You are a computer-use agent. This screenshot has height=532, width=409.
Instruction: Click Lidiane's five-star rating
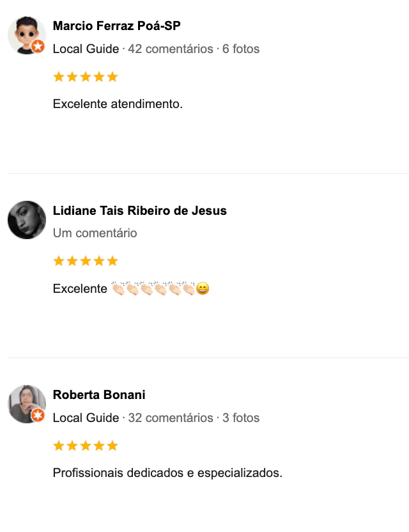pyautogui.click(x=86, y=262)
